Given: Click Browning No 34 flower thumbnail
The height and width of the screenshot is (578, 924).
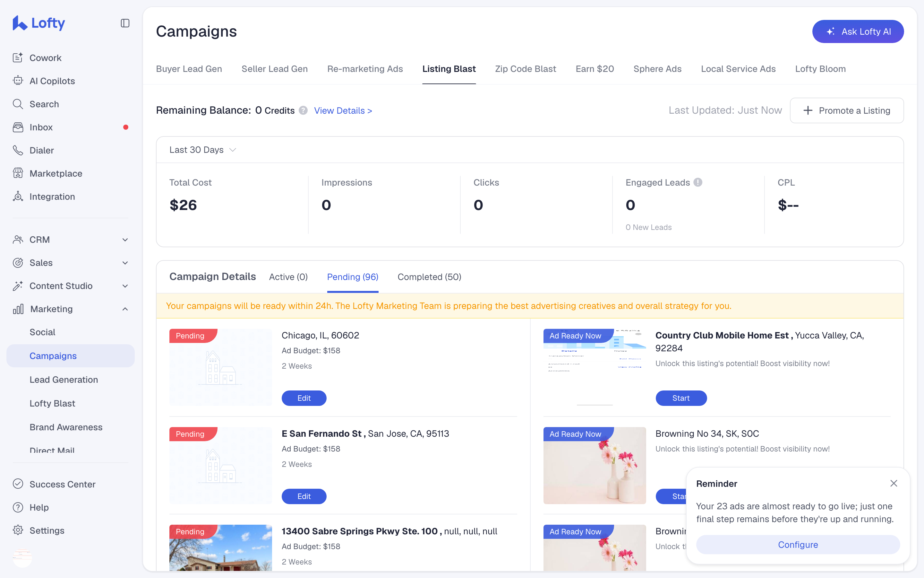Looking at the screenshot, I should tap(595, 465).
